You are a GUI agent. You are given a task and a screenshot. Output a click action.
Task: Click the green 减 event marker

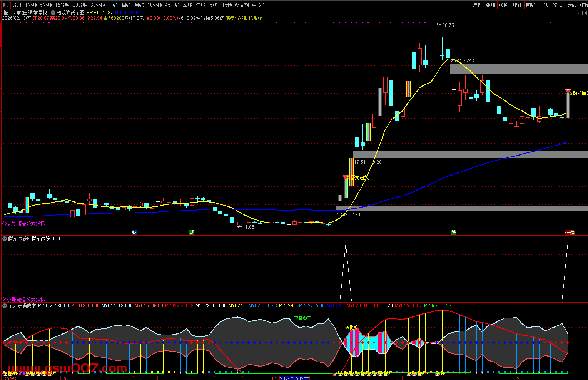click(192, 233)
